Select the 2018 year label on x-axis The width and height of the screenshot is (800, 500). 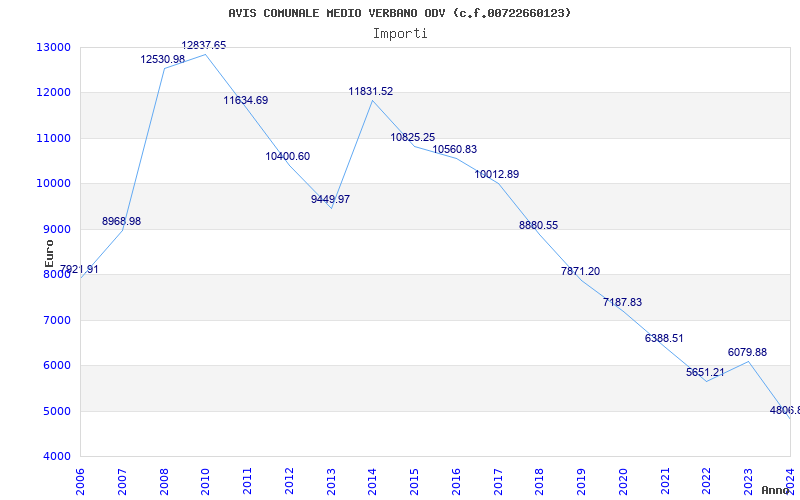pyautogui.click(x=540, y=481)
